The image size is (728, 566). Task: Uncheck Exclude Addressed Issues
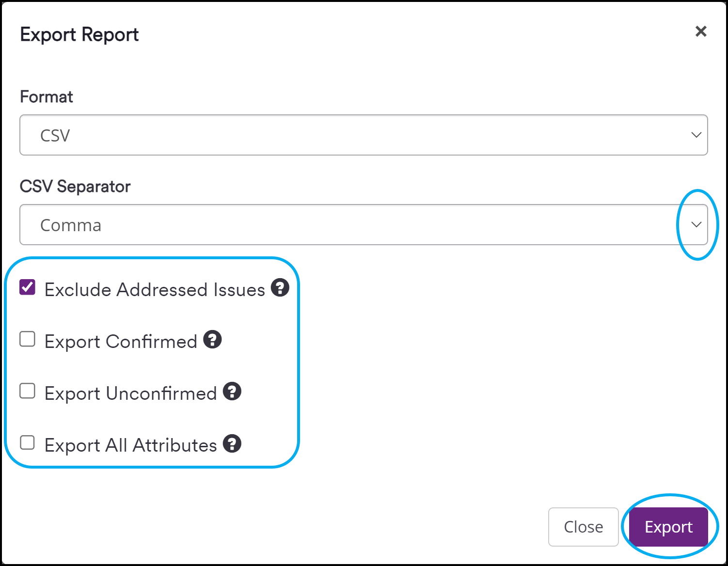(27, 287)
